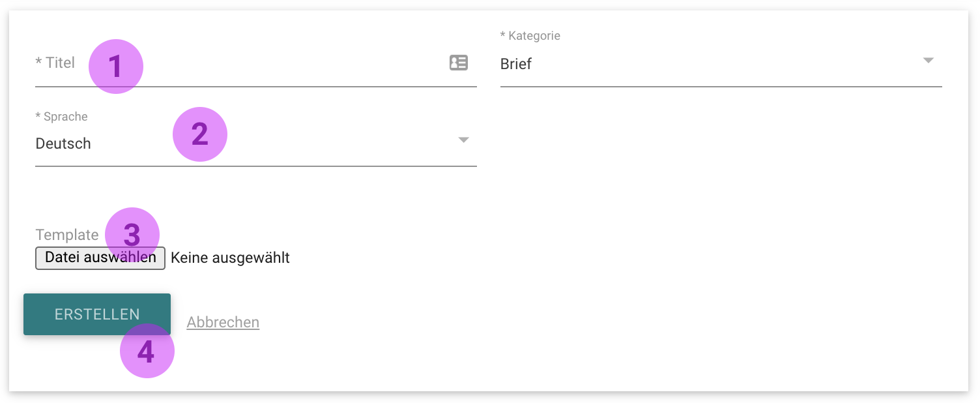Click the purple annotation marker 4
The height and width of the screenshot is (403, 980).
[147, 351]
